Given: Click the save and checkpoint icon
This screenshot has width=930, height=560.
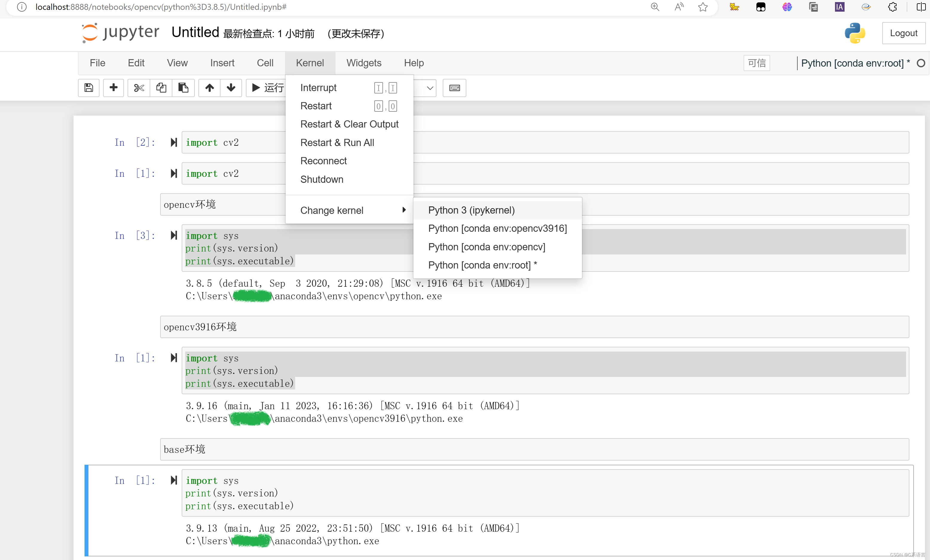Looking at the screenshot, I should pyautogui.click(x=89, y=88).
